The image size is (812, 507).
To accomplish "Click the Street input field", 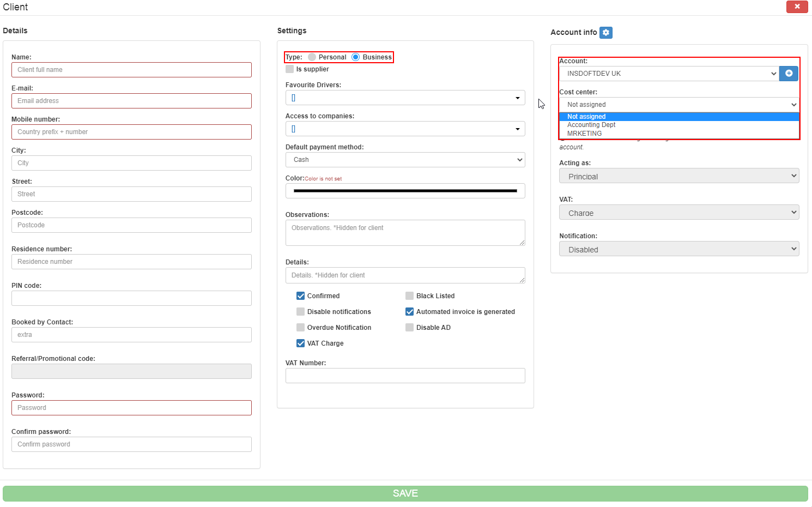I will pyautogui.click(x=131, y=194).
